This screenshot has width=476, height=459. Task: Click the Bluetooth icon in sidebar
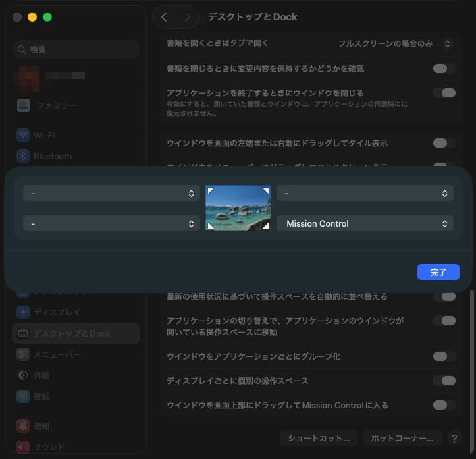pyautogui.click(x=24, y=156)
